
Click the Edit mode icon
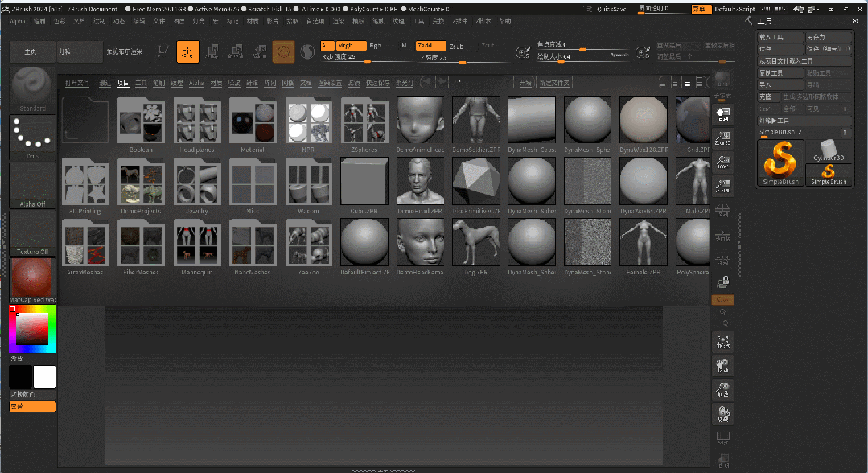162,52
